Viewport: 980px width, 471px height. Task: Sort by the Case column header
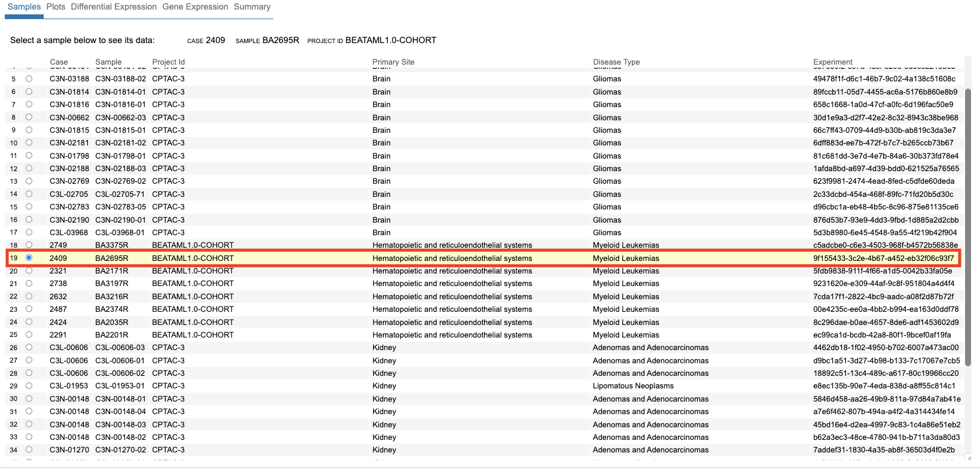(59, 62)
